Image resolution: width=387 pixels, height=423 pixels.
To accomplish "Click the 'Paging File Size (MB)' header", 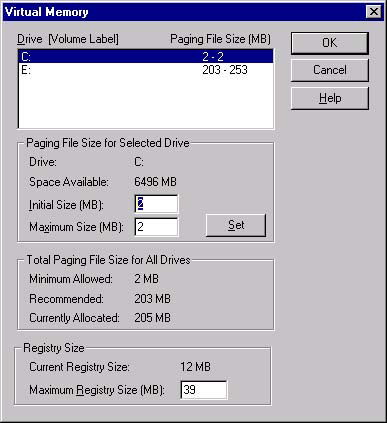I will coord(220,39).
